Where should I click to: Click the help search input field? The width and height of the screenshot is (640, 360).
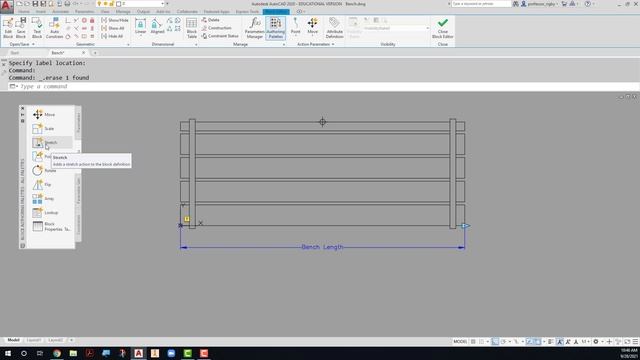point(481,4)
